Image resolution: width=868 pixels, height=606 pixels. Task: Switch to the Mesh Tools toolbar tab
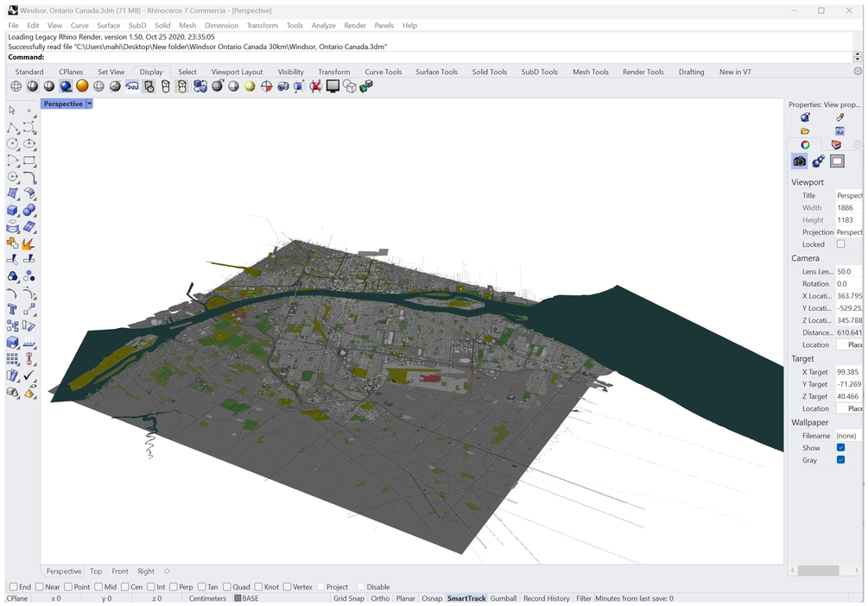click(x=590, y=72)
